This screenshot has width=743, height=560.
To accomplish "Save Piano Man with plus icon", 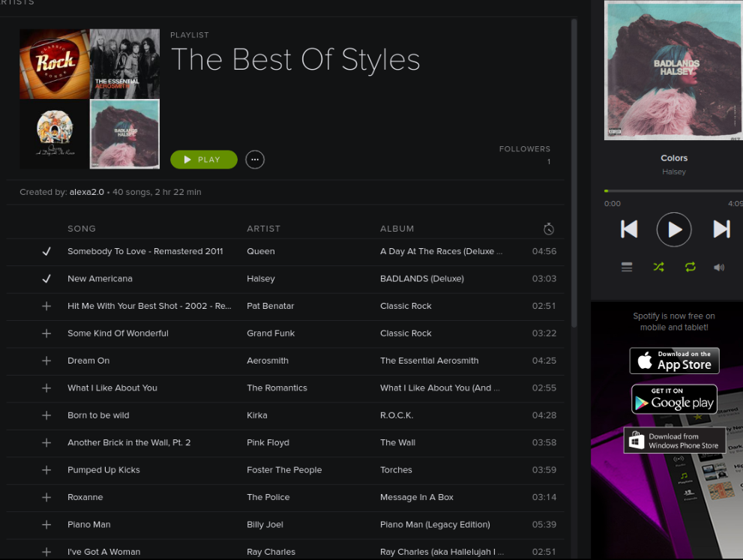I will click(46, 525).
